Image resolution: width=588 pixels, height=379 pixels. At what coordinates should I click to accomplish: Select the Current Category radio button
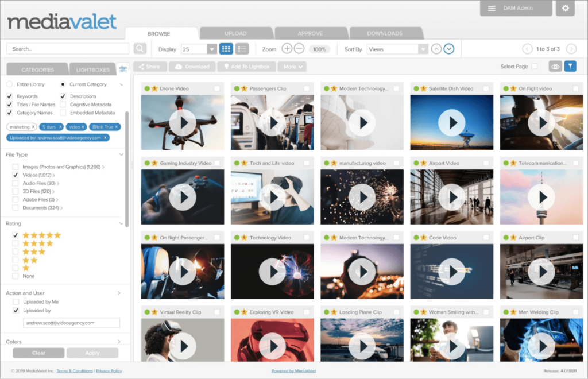pos(63,84)
